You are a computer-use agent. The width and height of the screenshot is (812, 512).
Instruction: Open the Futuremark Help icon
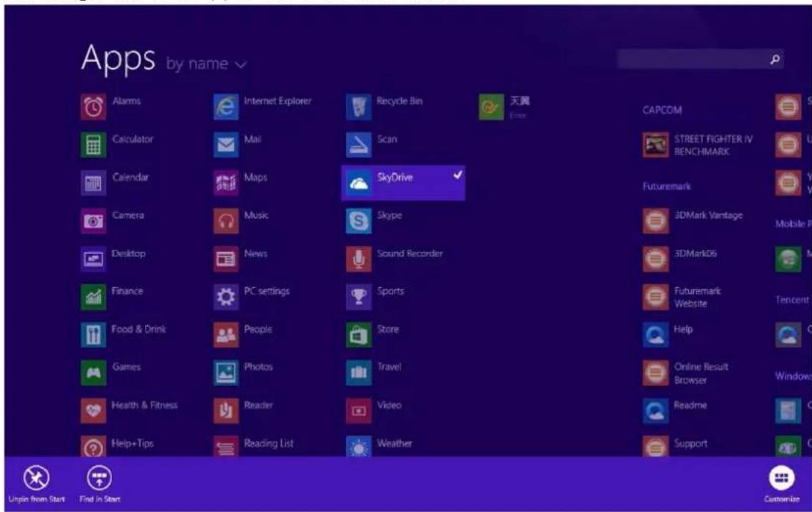[x=655, y=335]
